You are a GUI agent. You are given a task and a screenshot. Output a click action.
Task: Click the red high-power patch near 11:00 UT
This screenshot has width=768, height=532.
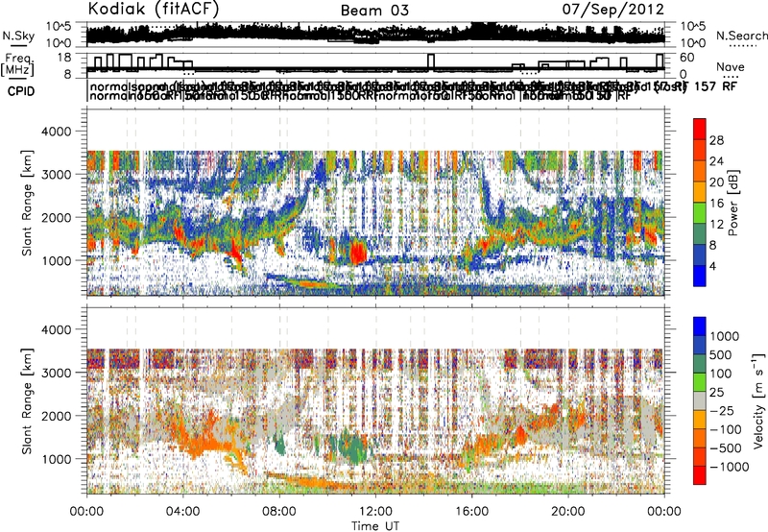[358, 252]
